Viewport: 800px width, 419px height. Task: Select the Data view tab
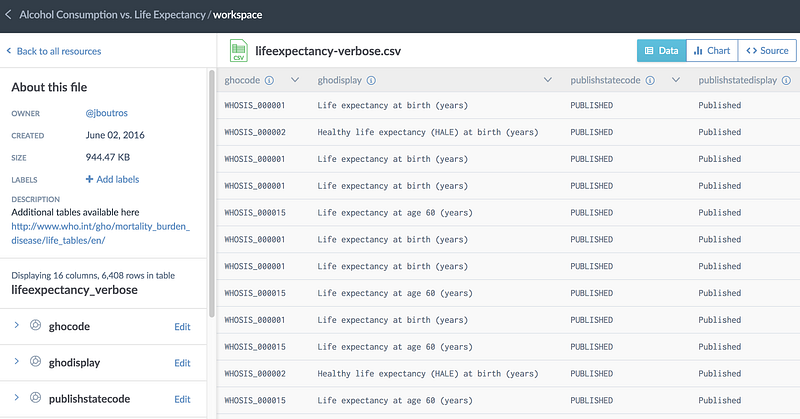coord(662,50)
